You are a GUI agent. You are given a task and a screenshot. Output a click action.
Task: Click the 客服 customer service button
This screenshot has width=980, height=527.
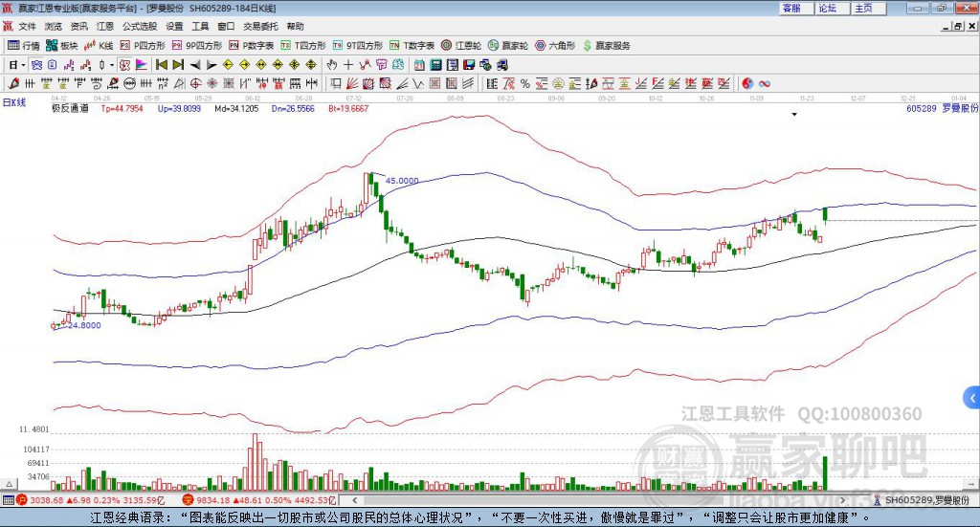coord(795,8)
